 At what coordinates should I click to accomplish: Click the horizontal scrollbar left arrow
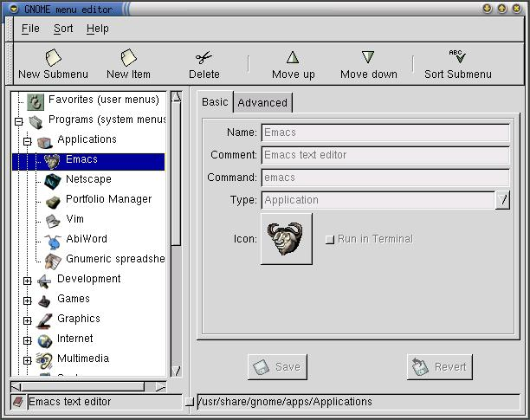pos(16,387)
